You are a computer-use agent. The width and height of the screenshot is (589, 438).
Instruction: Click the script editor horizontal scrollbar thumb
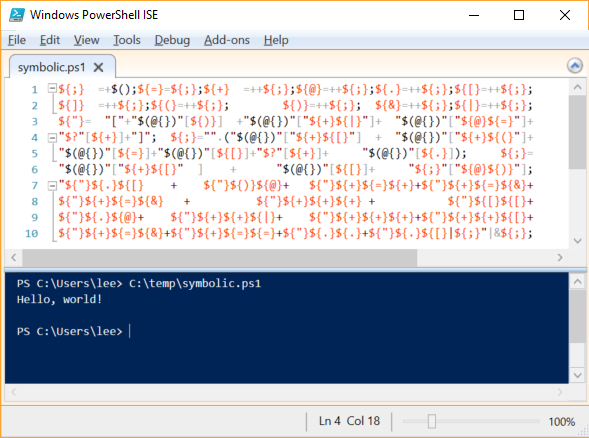220,257
